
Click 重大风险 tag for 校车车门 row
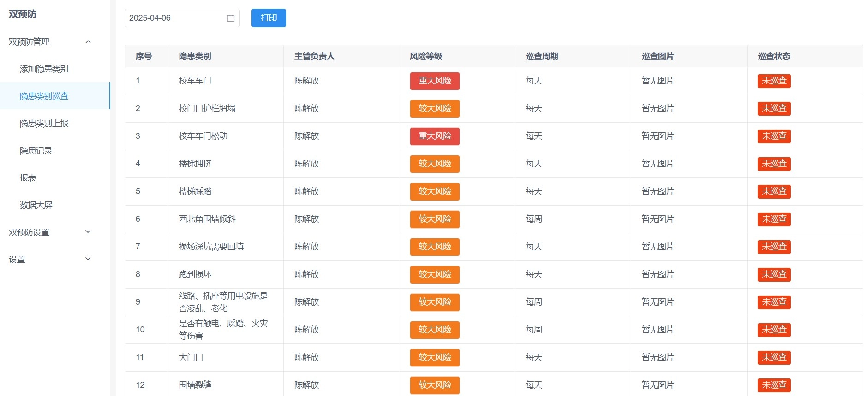(x=434, y=81)
